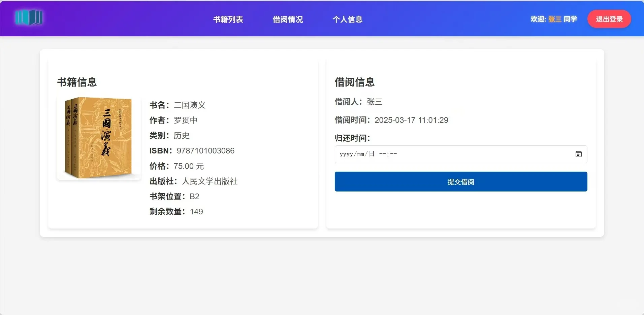Screen dimensions: 644x315
Task: Switch to 借阅情况 in the navbar
Action: 287,19
